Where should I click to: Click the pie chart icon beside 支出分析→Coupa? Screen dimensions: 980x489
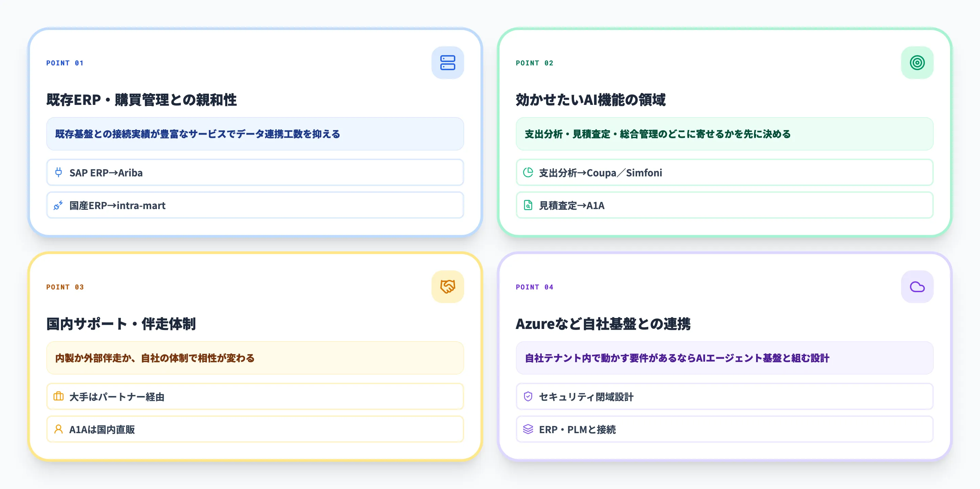(528, 173)
